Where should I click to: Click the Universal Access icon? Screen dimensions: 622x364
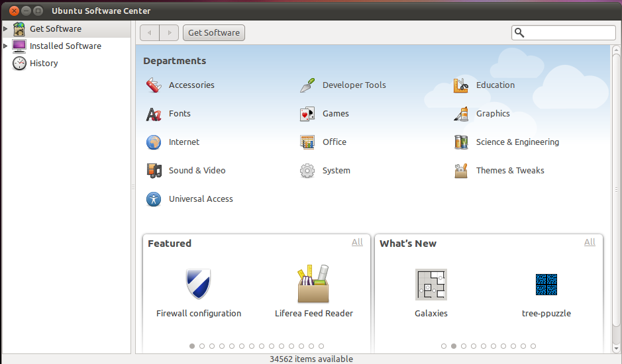154,199
